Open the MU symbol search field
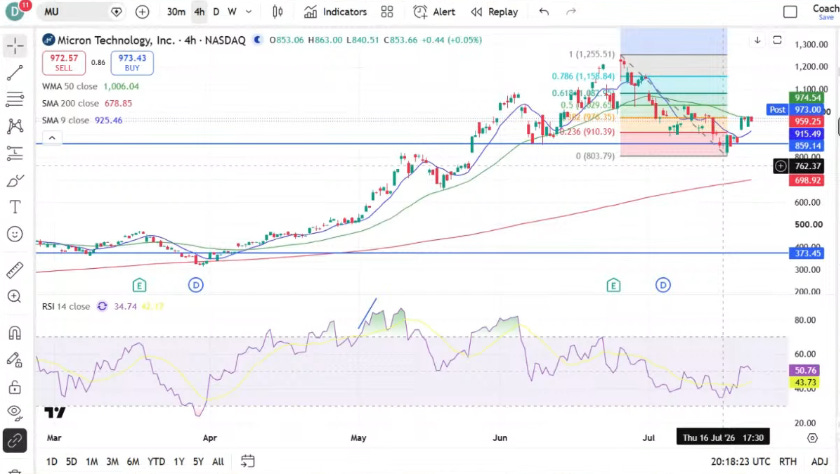This screenshot has height=474, width=840. pyautogui.click(x=80, y=11)
